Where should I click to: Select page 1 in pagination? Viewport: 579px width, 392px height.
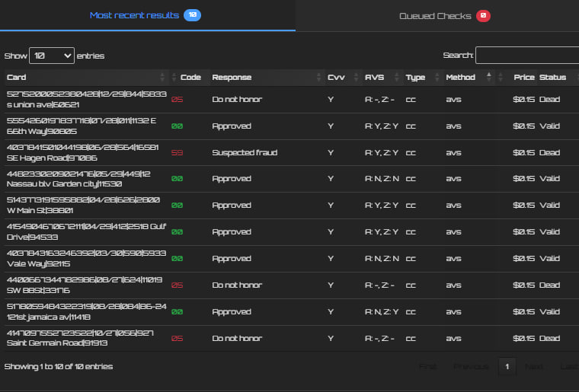[x=507, y=367]
